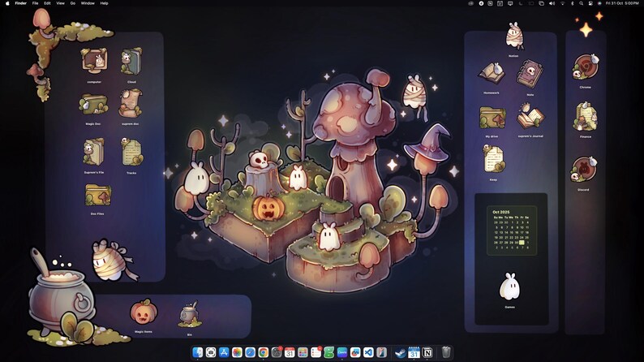
Task: Open the 'Games' white ghost icon
Action: click(x=509, y=287)
